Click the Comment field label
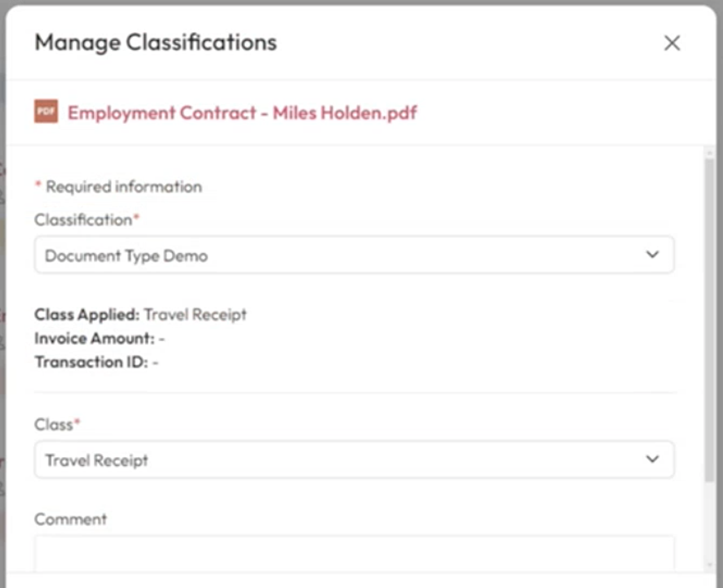This screenshot has width=723, height=588. (x=70, y=519)
